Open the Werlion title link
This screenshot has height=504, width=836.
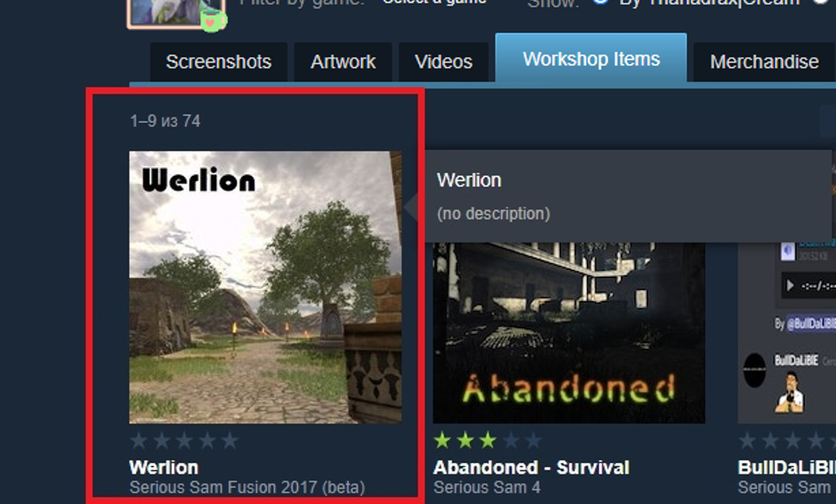point(164,467)
